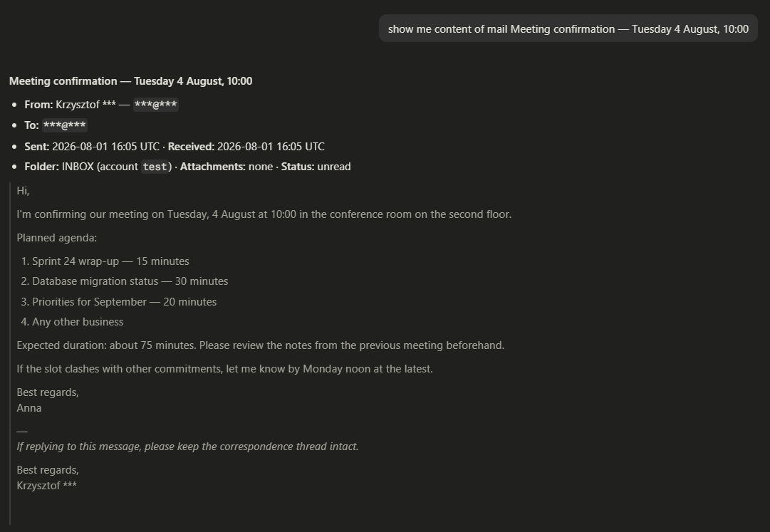Click the 'Hi,' greeting line
The height and width of the screenshot is (532, 770).
(x=23, y=190)
